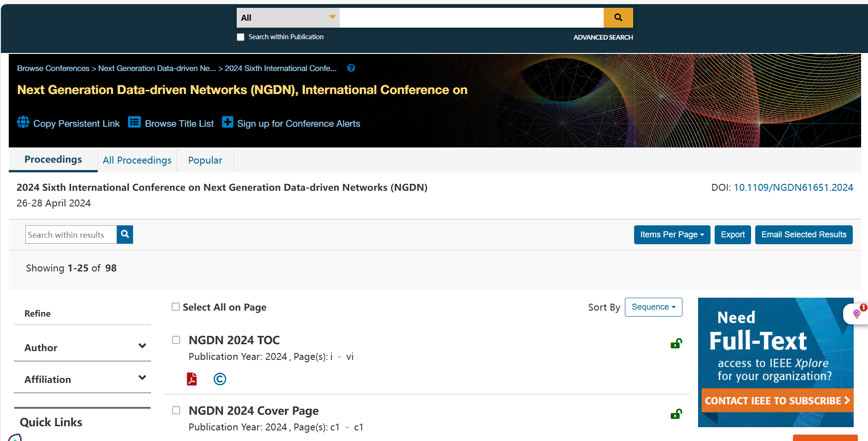This screenshot has height=441, width=868.
Task: Open the NGDN 2024 TOC title
Action: [234, 340]
